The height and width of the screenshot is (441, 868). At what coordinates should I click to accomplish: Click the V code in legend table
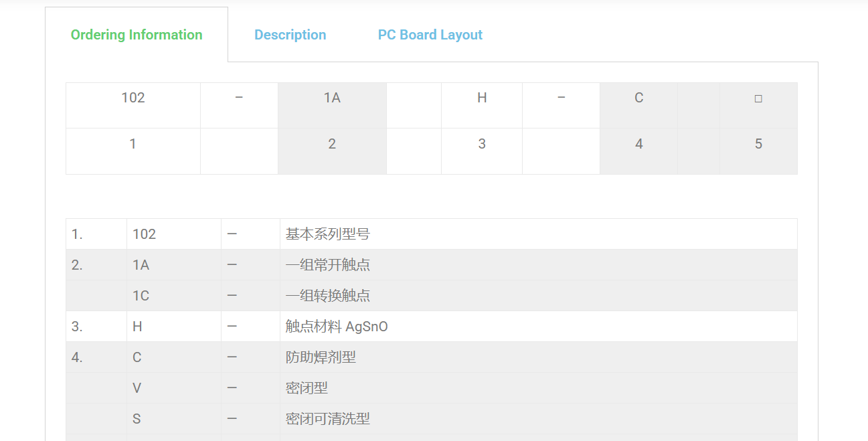[137, 388]
